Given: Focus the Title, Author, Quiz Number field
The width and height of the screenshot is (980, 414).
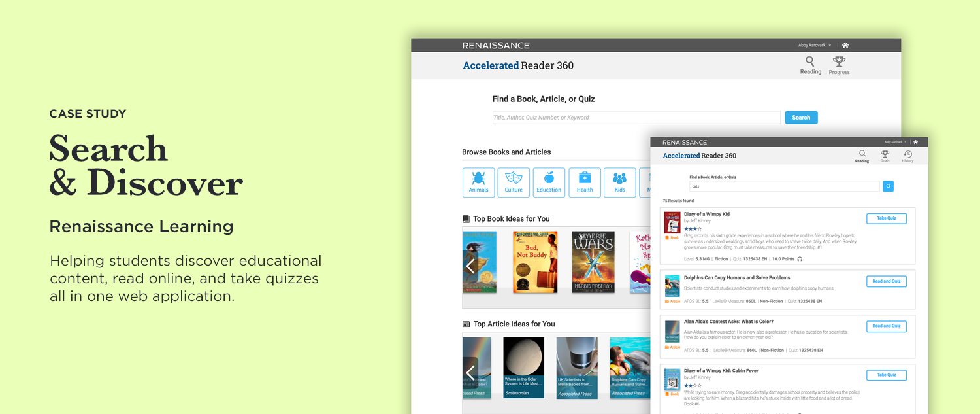Looking at the screenshot, I should coord(636,118).
